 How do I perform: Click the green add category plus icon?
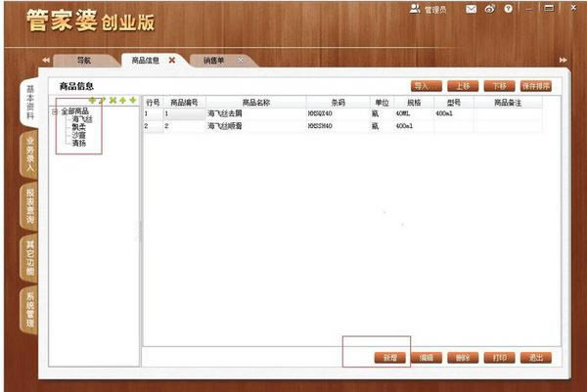(x=91, y=100)
